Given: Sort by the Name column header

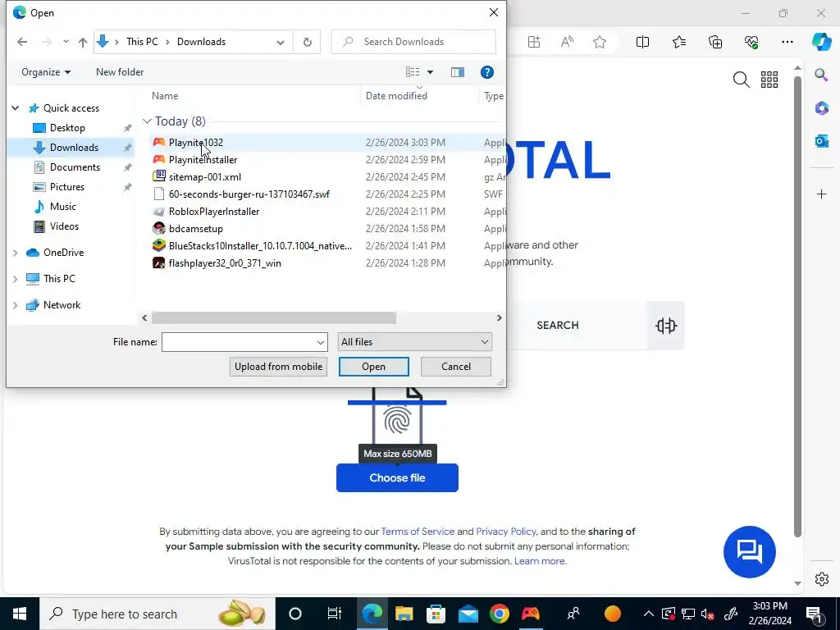Looking at the screenshot, I should point(165,96).
